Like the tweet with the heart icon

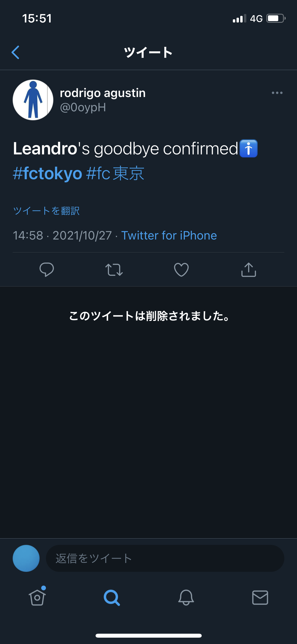coord(181,270)
